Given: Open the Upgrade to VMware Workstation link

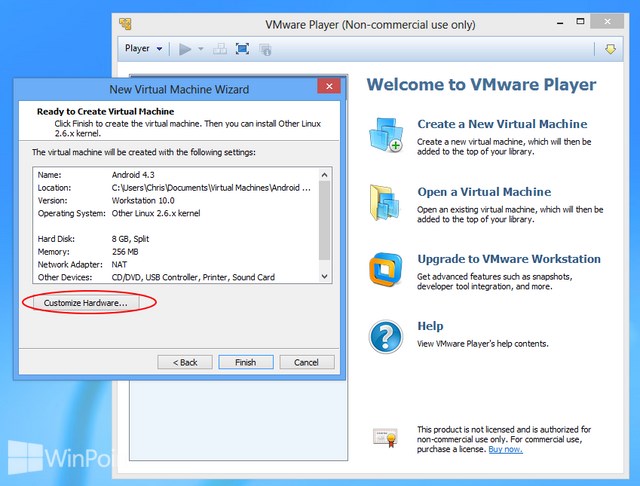Looking at the screenshot, I should (x=509, y=259).
